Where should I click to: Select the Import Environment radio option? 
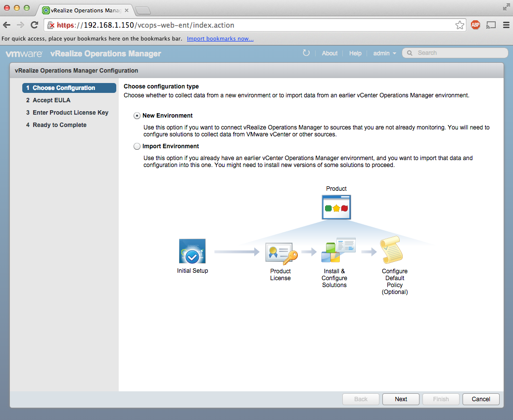coord(137,146)
